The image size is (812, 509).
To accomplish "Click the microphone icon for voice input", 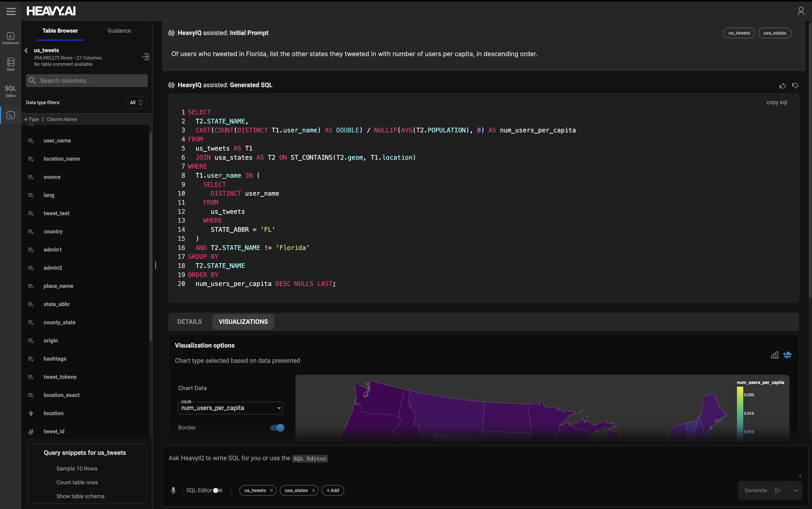I will point(174,490).
